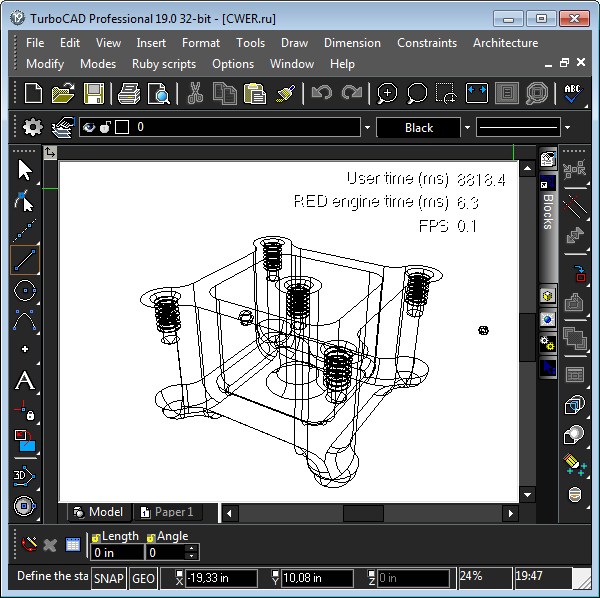This screenshot has height=598, width=600.
Task: Click the Cut scissors icon
Action: click(x=195, y=94)
